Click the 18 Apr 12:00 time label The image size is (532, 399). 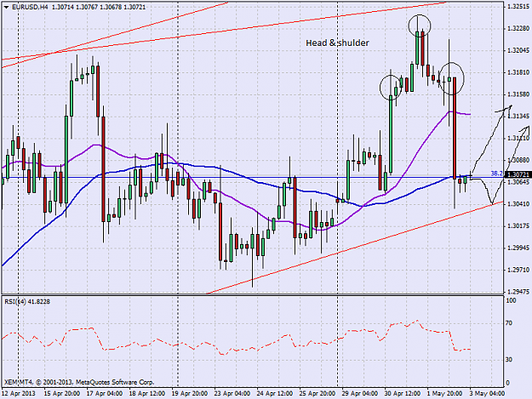pos(147,394)
